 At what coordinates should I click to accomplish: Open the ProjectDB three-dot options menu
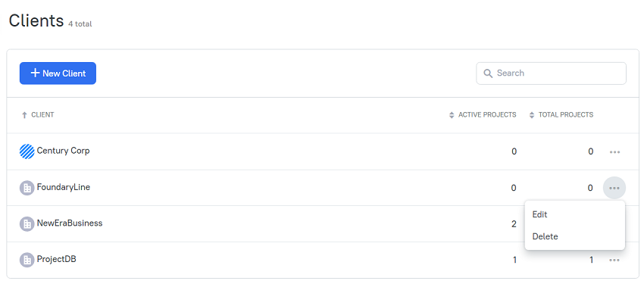tap(614, 261)
